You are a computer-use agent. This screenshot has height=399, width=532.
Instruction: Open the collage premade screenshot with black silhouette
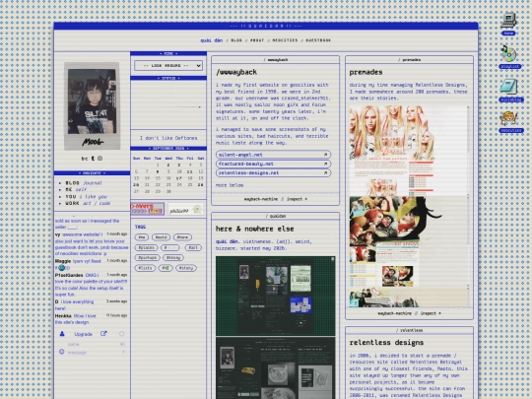point(408,241)
